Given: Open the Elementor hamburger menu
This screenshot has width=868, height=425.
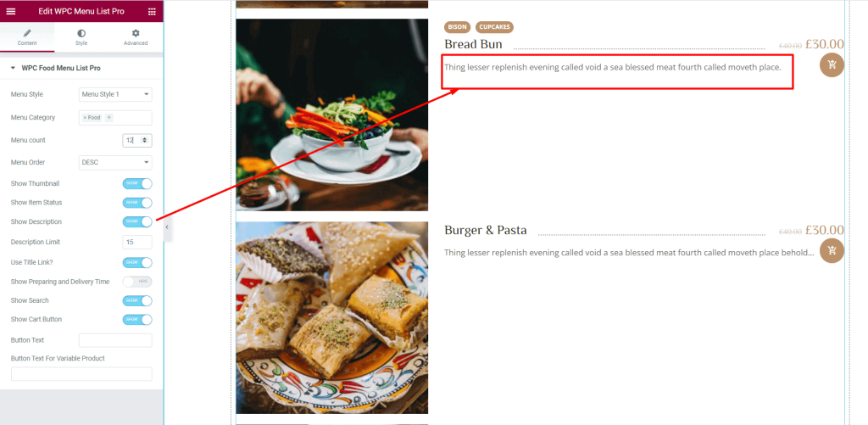Looking at the screenshot, I should coord(10,11).
